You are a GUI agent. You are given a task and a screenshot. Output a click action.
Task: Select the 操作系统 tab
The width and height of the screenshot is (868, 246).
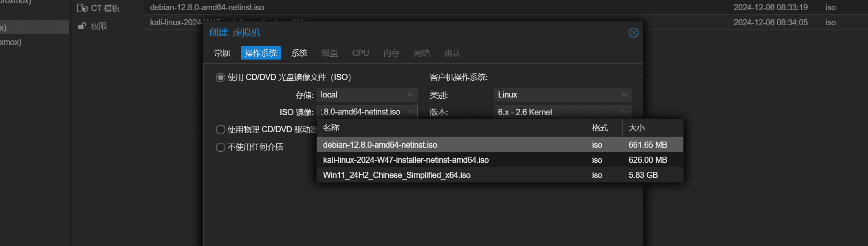[261, 53]
